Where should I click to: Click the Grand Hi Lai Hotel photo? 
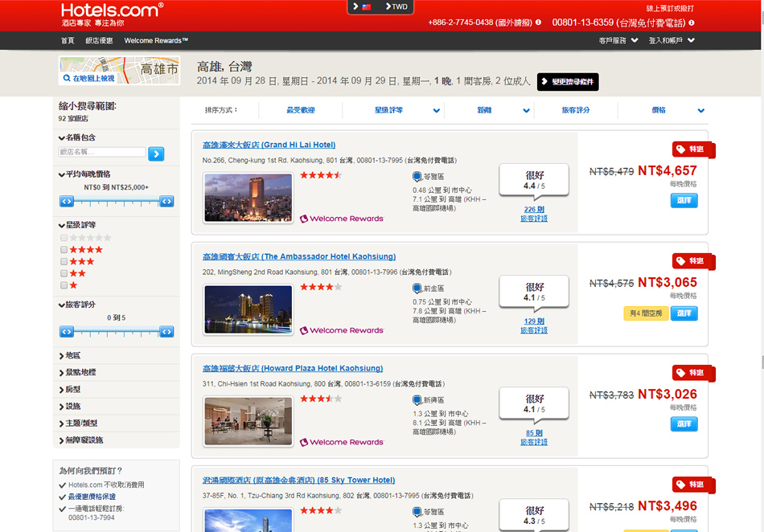[249, 198]
